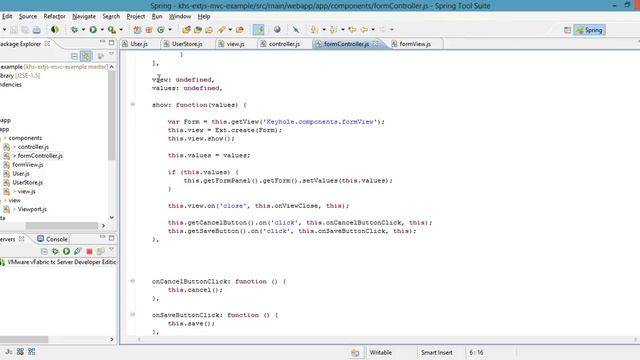This screenshot has height=360, width=640.
Task: Open the Help menu
Action: click(x=204, y=16)
